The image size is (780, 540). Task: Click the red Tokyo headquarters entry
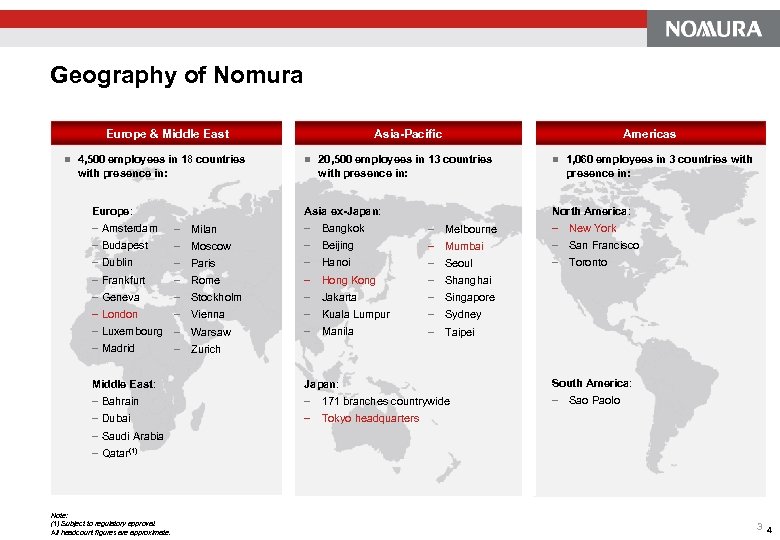point(370,418)
